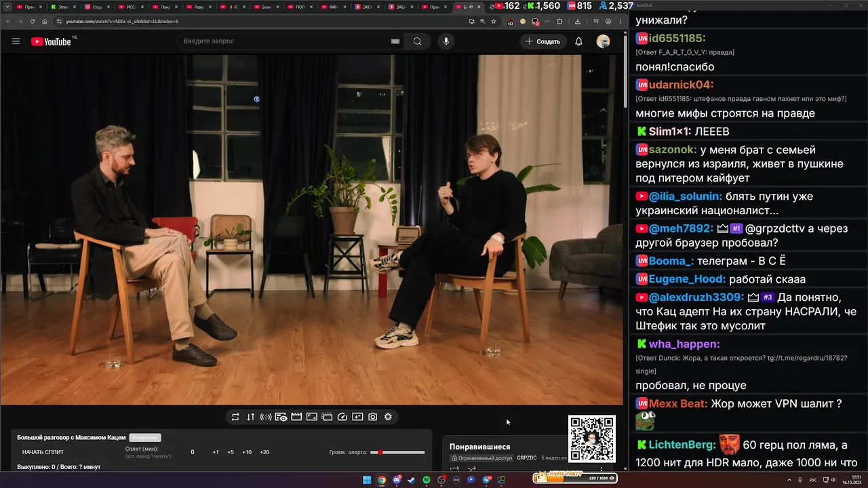Adjust the 'Громк. алерта' volume slider
The image size is (868, 488).
pyautogui.click(x=398, y=452)
